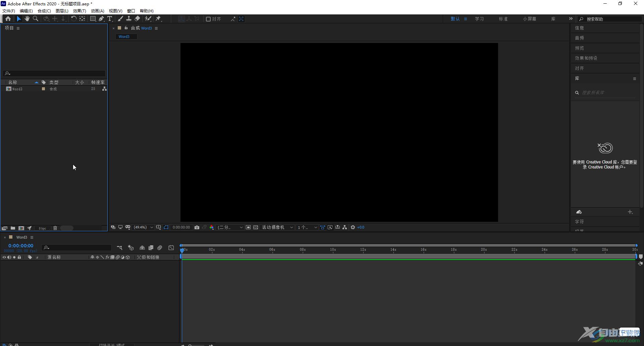
Task: Toggle the snapping 对齐 checkbox
Action: (x=208, y=19)
